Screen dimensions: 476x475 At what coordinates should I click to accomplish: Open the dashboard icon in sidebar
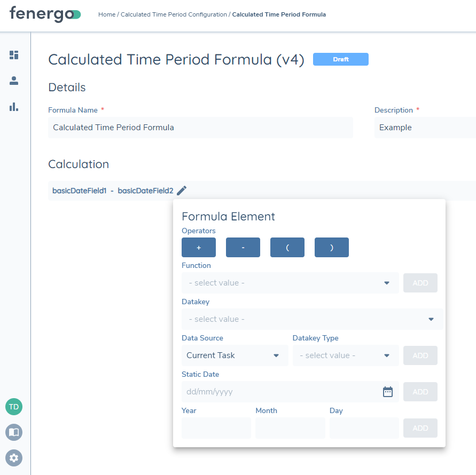(x=14, y=55)
